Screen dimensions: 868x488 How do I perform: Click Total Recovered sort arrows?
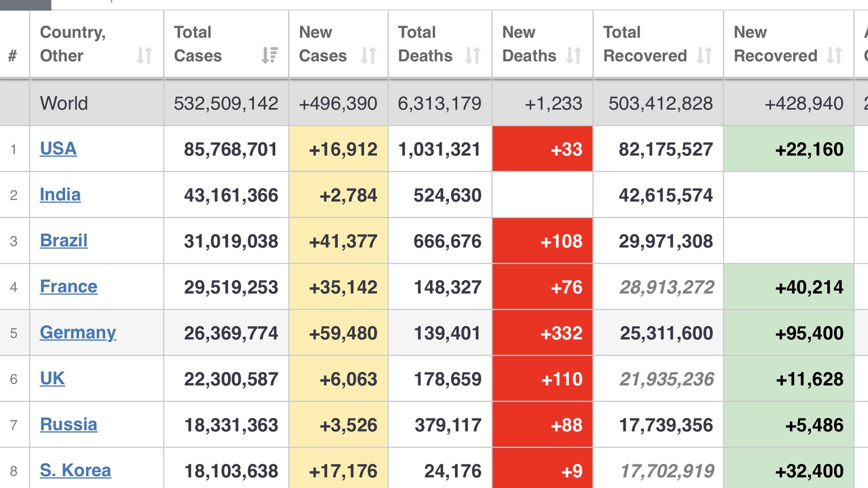pyautogui.click(x=704, y=55)
